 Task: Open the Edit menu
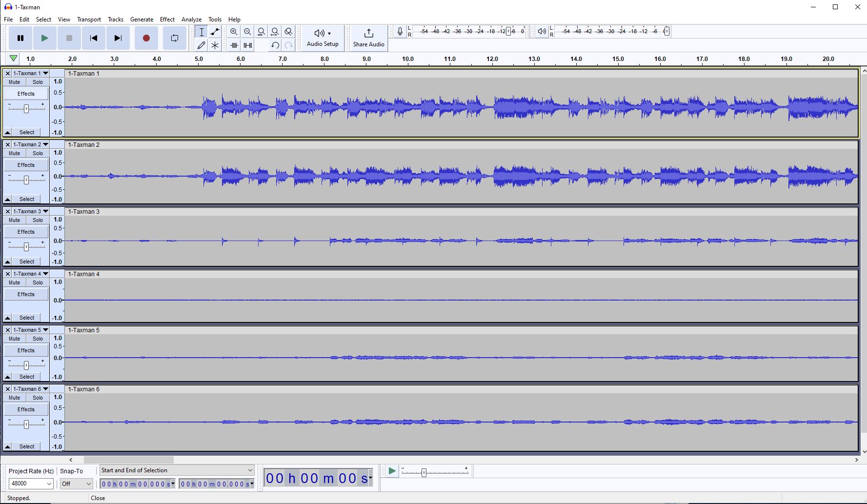[x=24, y=20]
